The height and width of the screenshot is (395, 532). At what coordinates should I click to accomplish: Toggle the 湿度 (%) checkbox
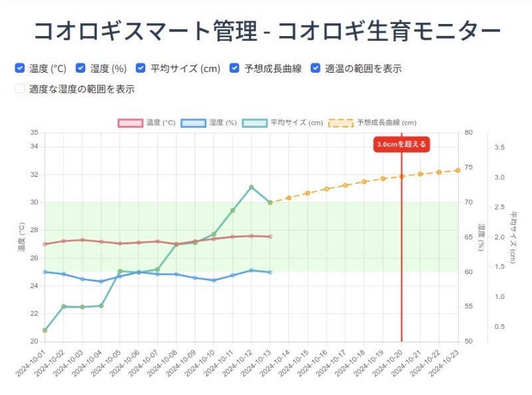pos(81,68)
